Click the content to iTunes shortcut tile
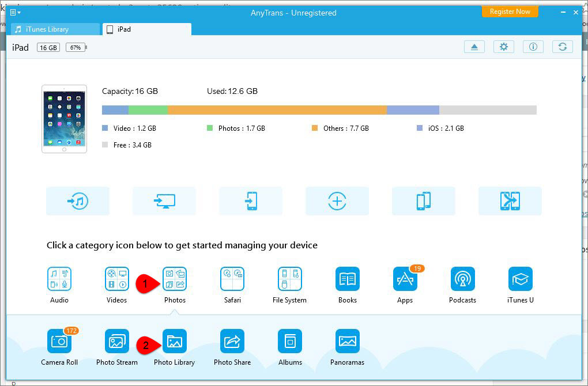Screen dimensions: 588x386 point(78,201)
